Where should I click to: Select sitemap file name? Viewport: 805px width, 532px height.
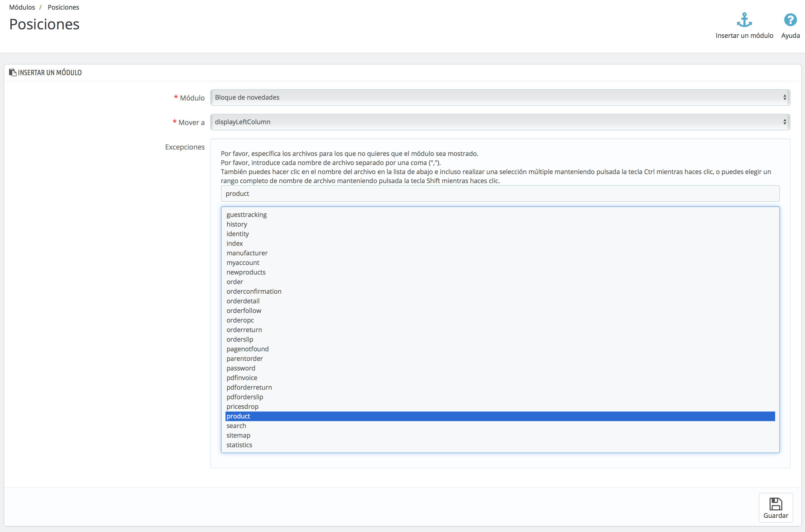pos(239,435)
